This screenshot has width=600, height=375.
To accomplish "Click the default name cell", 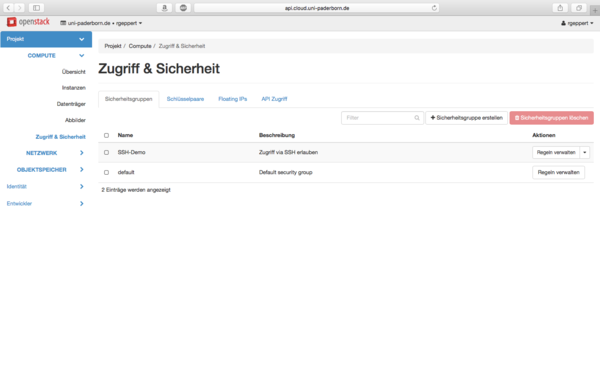I will click(x=126, y=172).
